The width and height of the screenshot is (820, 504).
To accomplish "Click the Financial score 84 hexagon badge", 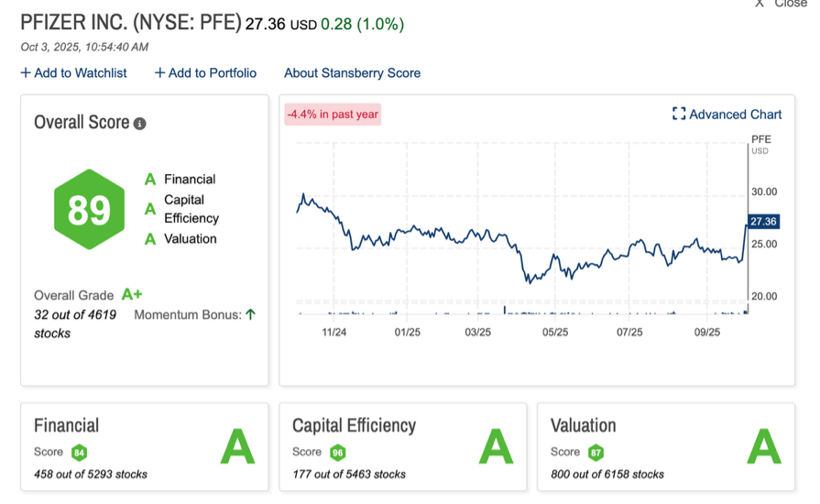I will click(x=80, y=452).
